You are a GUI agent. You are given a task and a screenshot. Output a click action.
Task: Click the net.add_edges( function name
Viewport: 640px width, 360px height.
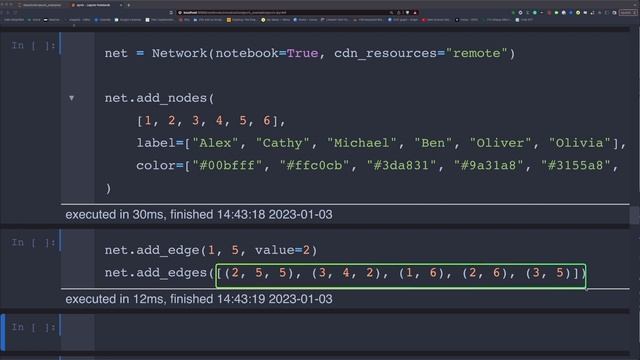[x=159, y=273]
